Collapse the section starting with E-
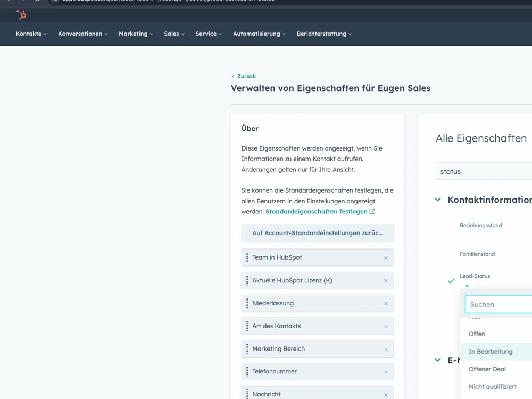 tap(438, 360)
